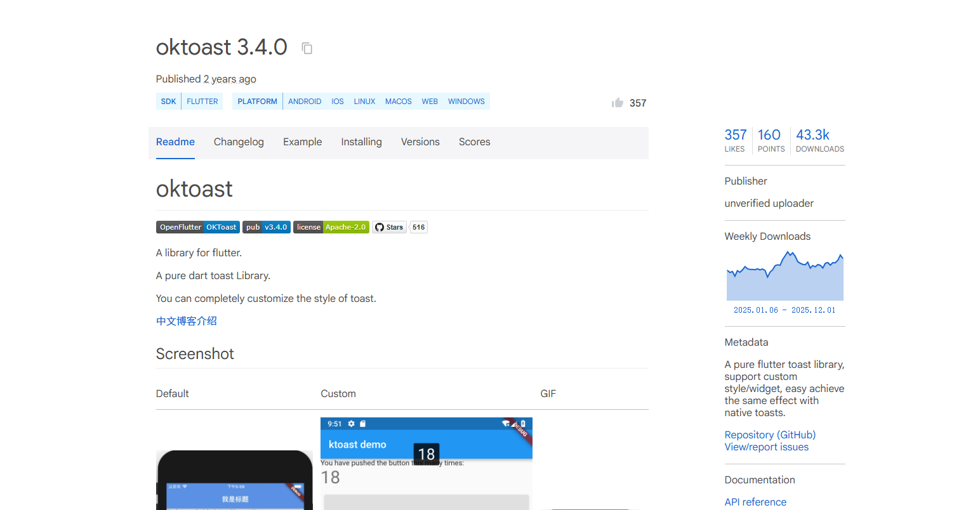Click the 516 stars count badge
This screenshot has height=510, width=980.
click(418, 227)
